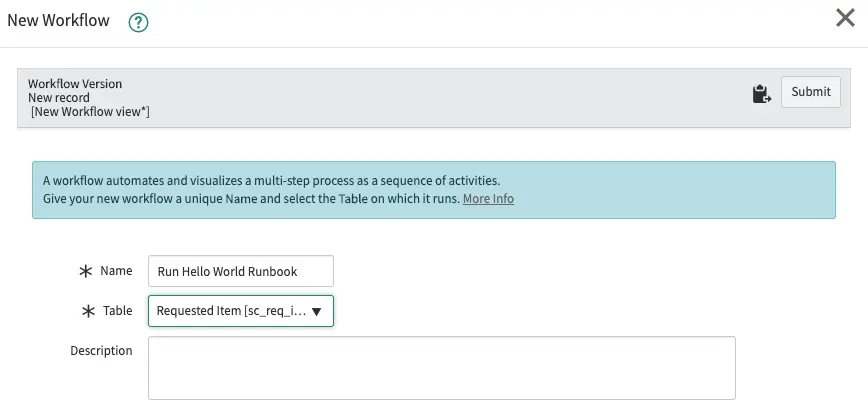Click the clipboard icon beside Submit
Image resolution: width=868 pixels, height=407 pixels.
click(761, 93)
